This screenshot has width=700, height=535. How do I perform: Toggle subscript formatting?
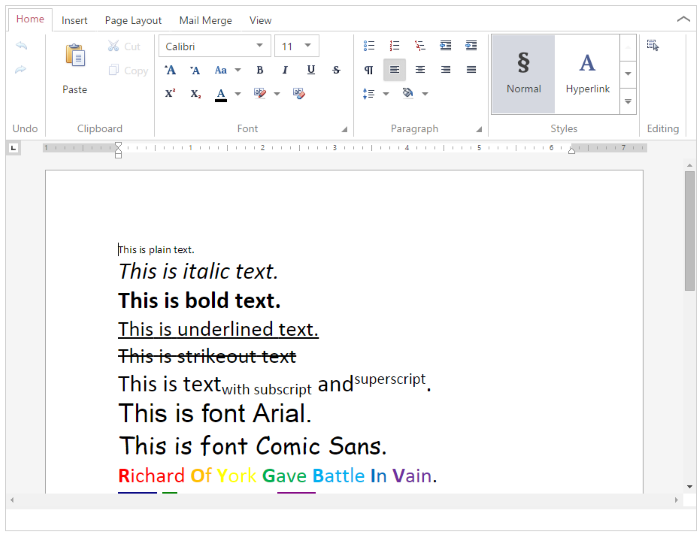(x=196, y=93)
